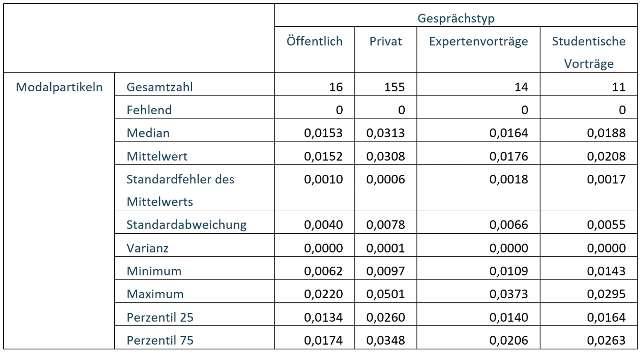The image size is (644, 356).
Task: Click the Gesprächstyp header cell
Action: click(456, 18)
